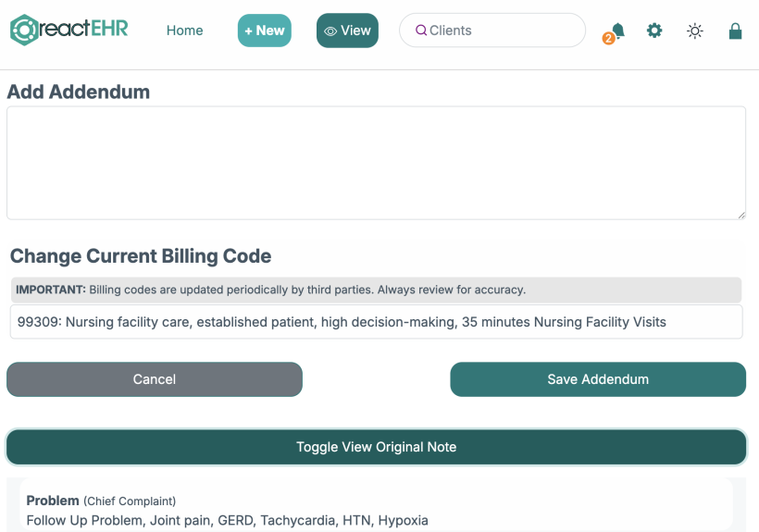Click the reactEHR logo
This screenshot has height=532, width=759.
[x=69, y=30]
